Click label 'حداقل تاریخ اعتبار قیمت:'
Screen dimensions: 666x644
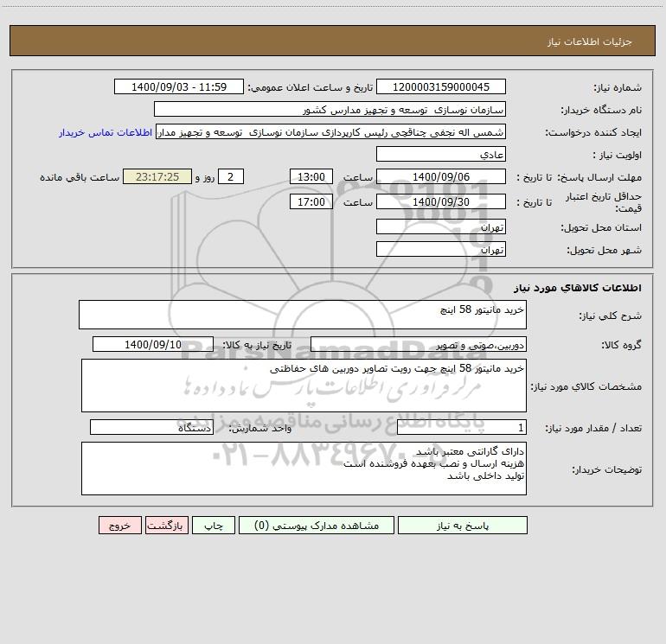[603, 202]
